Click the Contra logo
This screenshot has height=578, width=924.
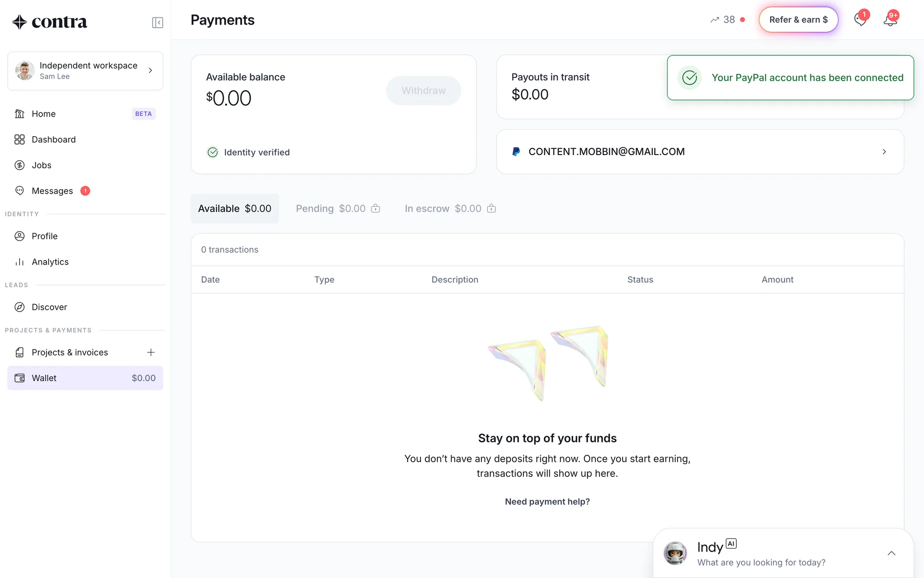point(50,22)
